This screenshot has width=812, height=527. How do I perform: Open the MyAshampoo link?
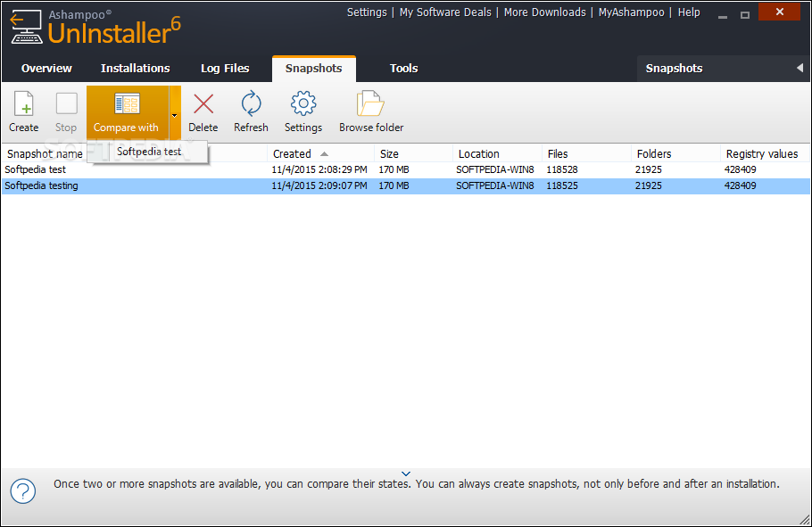click(x=631, y=12)
